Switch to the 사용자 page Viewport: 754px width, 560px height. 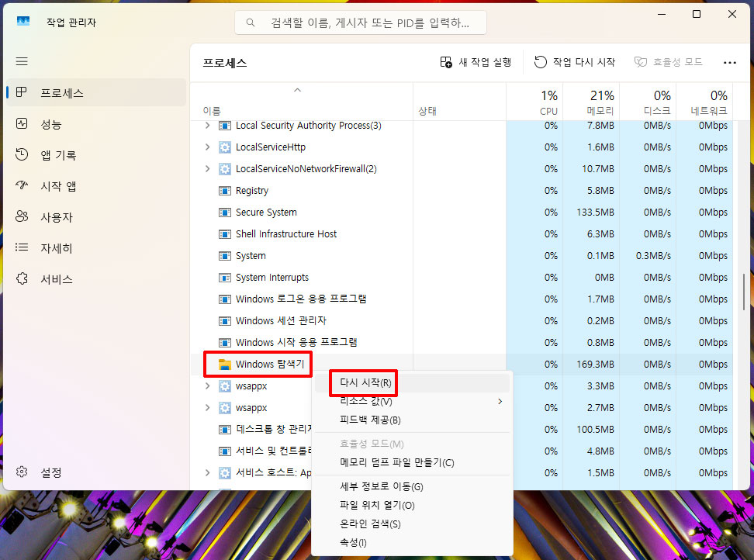97,217
